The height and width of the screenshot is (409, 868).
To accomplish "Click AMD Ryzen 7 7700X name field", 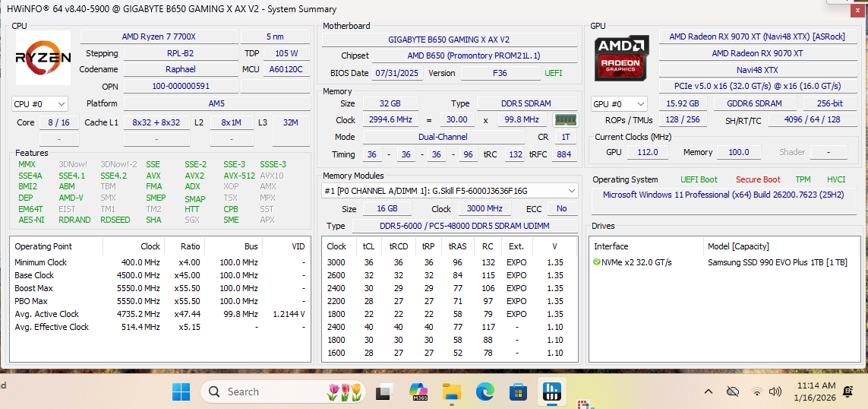I will [x=159, y=36].
